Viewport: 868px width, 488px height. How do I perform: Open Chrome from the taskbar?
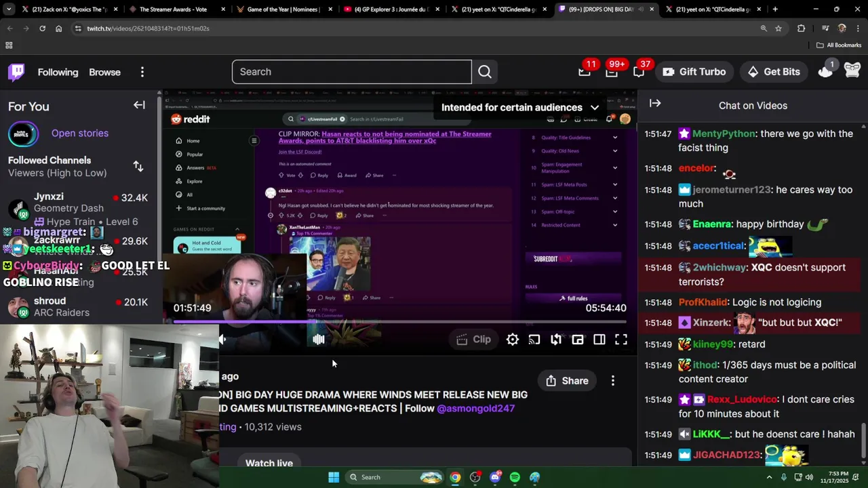coord(455,477)
